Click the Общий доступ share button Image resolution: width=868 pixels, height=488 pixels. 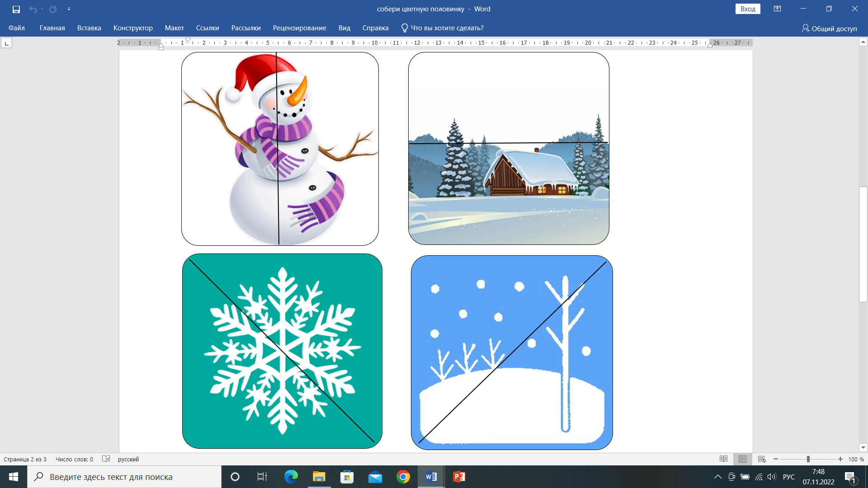coord(829,28)
